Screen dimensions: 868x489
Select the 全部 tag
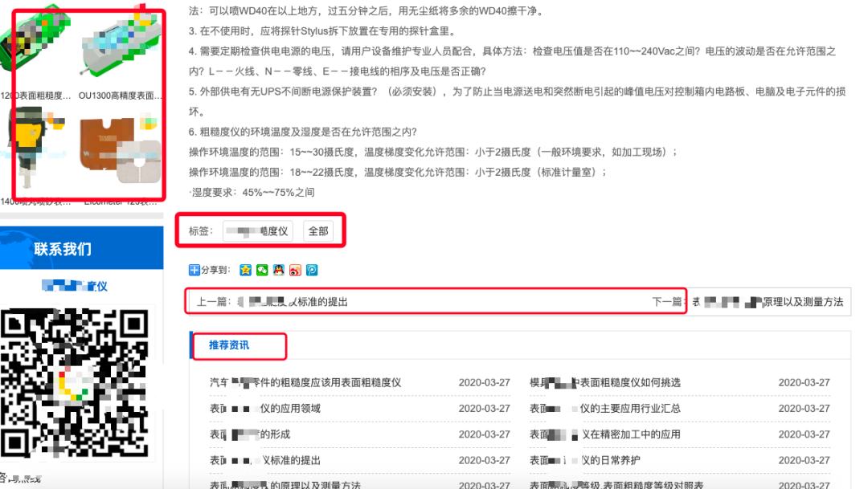317,230
